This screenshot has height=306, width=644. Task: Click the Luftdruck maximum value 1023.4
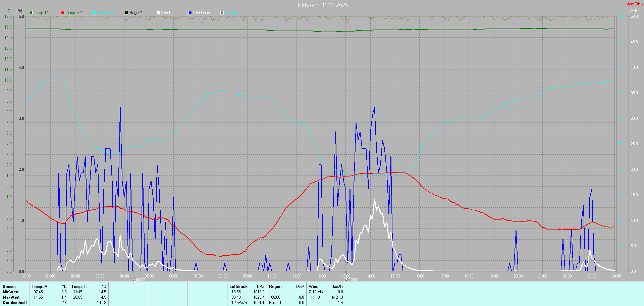[x=259, y=297]
